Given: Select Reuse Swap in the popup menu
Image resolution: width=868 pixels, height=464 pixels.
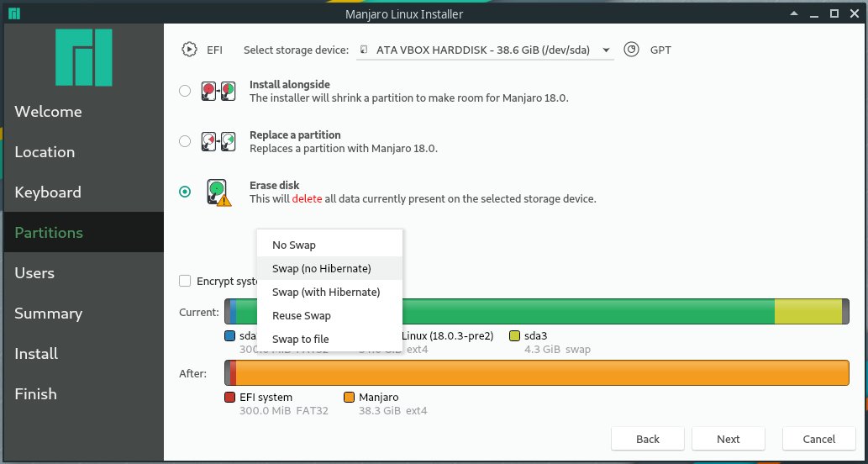Looking at the screenshot, I should point(302,316).
